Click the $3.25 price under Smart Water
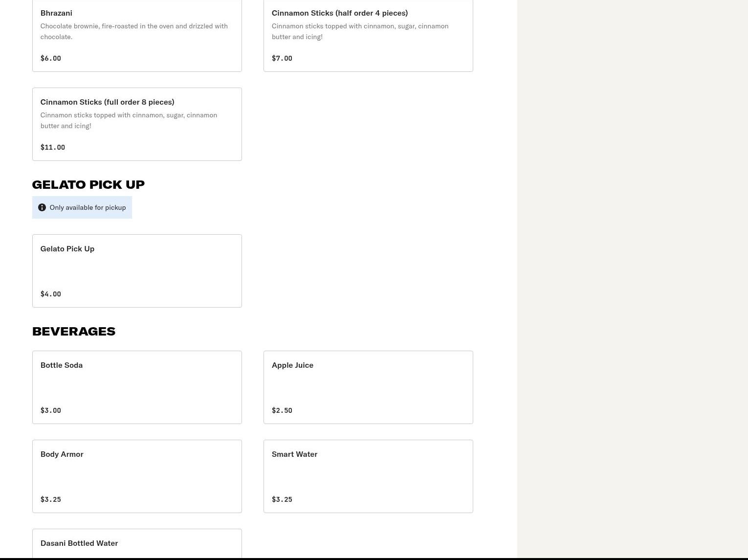The height and width of the screenshot is (560, 748). click(282, 499)
